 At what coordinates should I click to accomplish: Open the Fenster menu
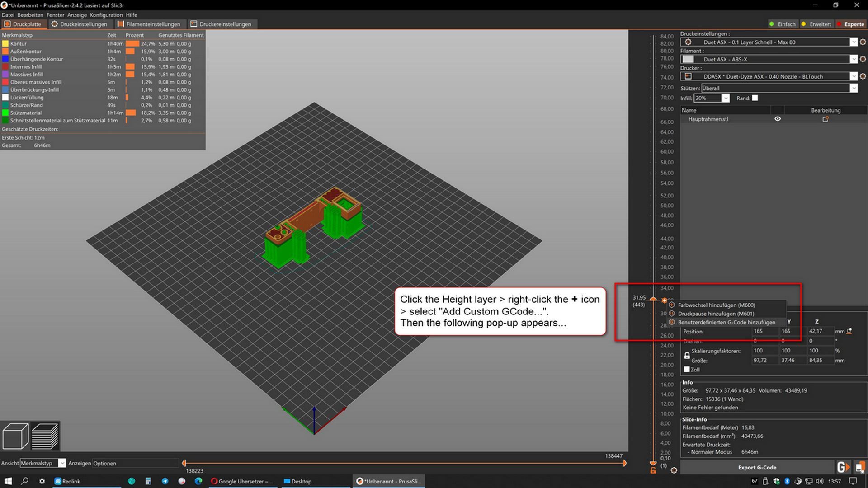click(55, 15)
